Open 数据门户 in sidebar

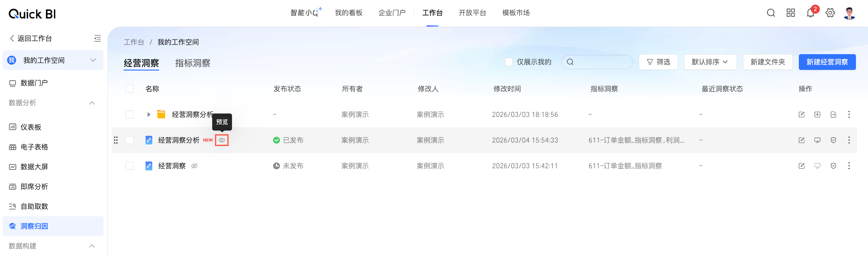tap(34, 83)
